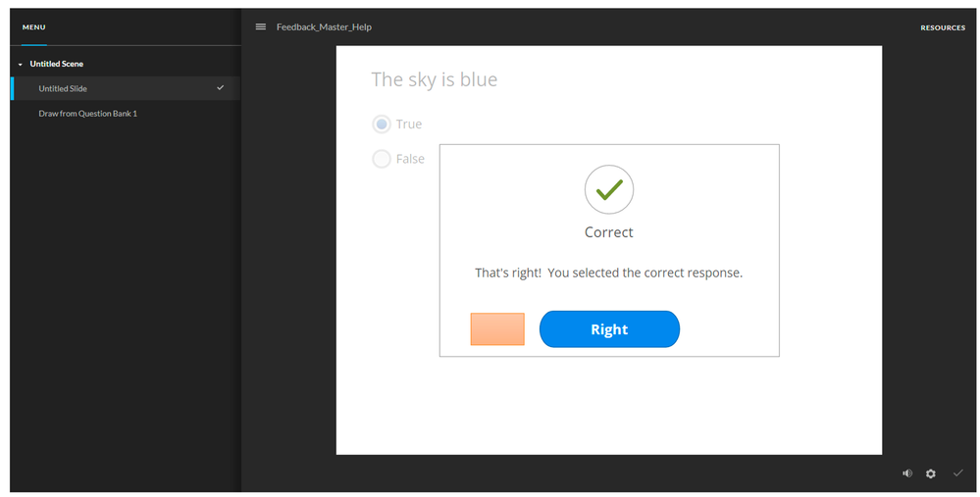980x497 pixels.
Task: Open Draw from Question Bank 1
Action: (88, 114)
